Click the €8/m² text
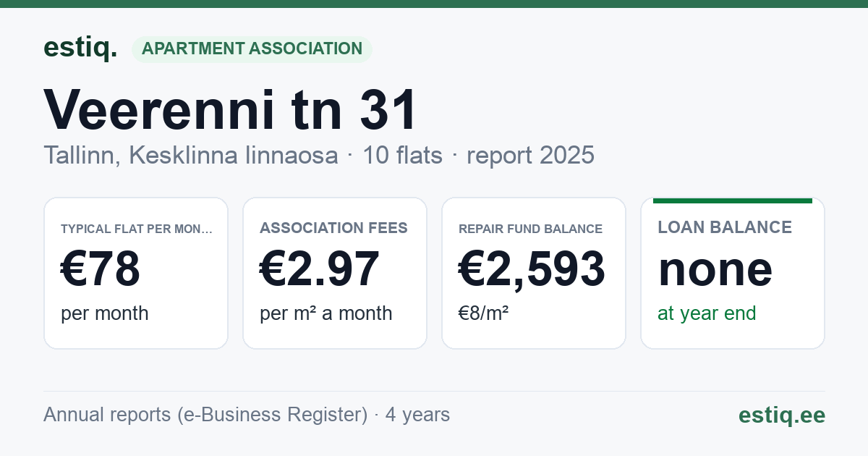 (x=484, y=313)
